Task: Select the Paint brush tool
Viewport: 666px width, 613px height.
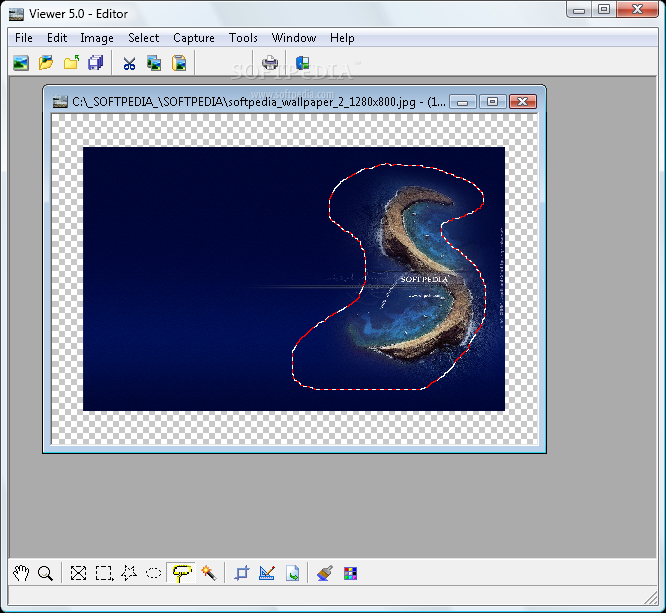Action: [325, 573]
